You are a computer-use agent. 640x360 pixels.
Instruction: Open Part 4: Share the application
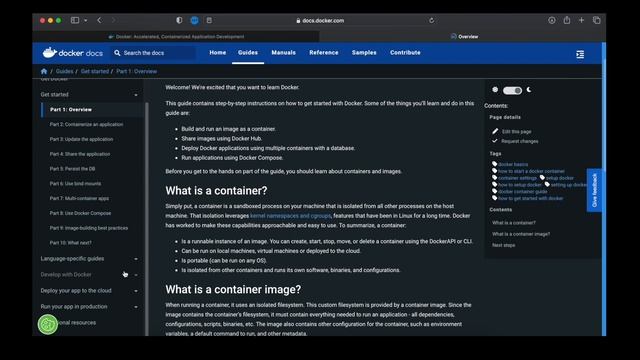(80, 154)
